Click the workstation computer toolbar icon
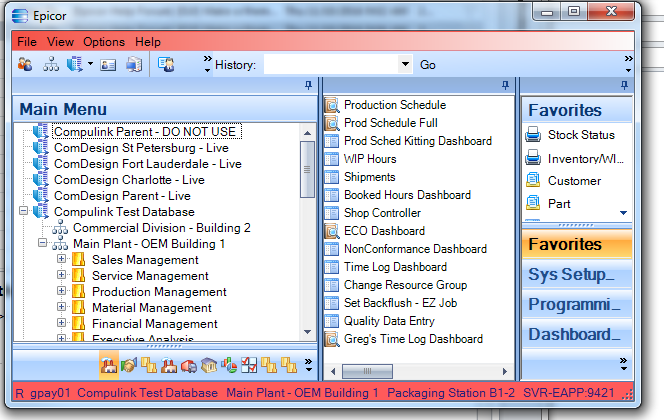Image resolution: width=664 pixels, height=420 pixels. [x=134, y=65]
